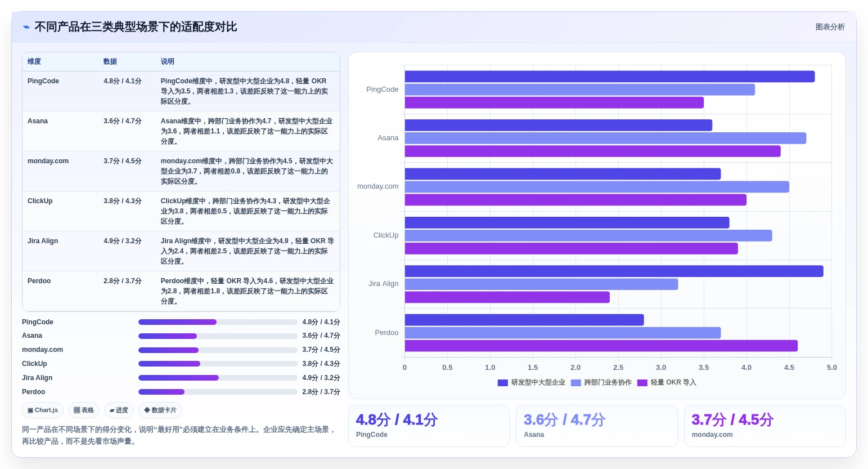Open the Asana summary card below the chart
Image resolution: width=868 pixels, height=469 pixels.
coord(597,426)
